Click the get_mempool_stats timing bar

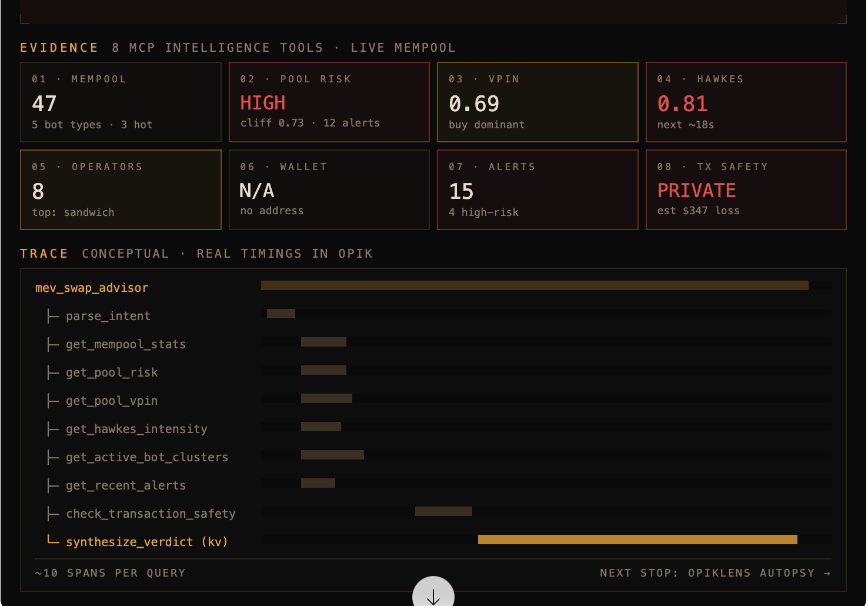click(x=323, y=342)
